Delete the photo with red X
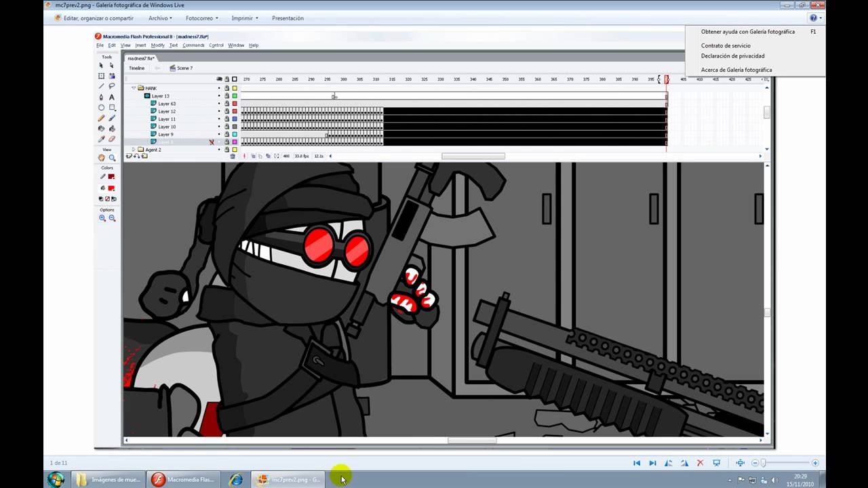868x488 pixels. pos(701,463)
